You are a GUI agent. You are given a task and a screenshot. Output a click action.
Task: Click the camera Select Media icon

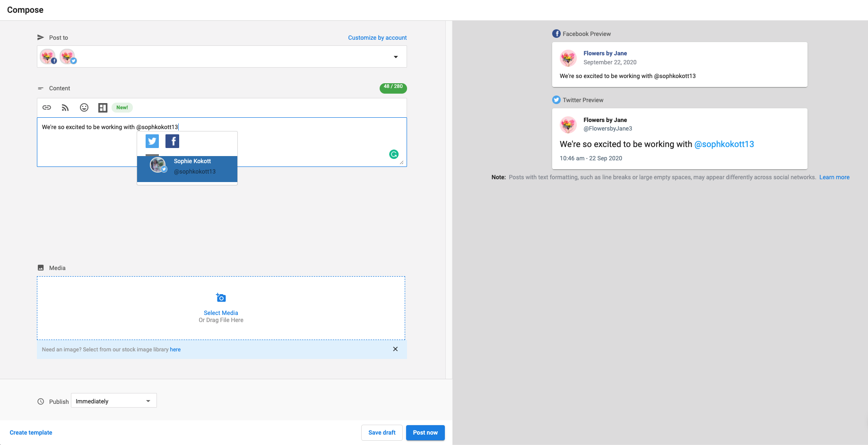[221, 297]
